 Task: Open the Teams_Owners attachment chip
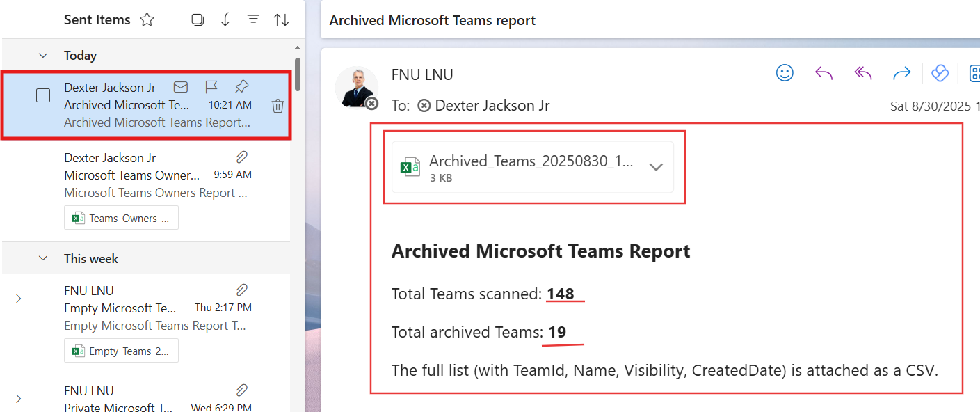click(x=121, y=218)
